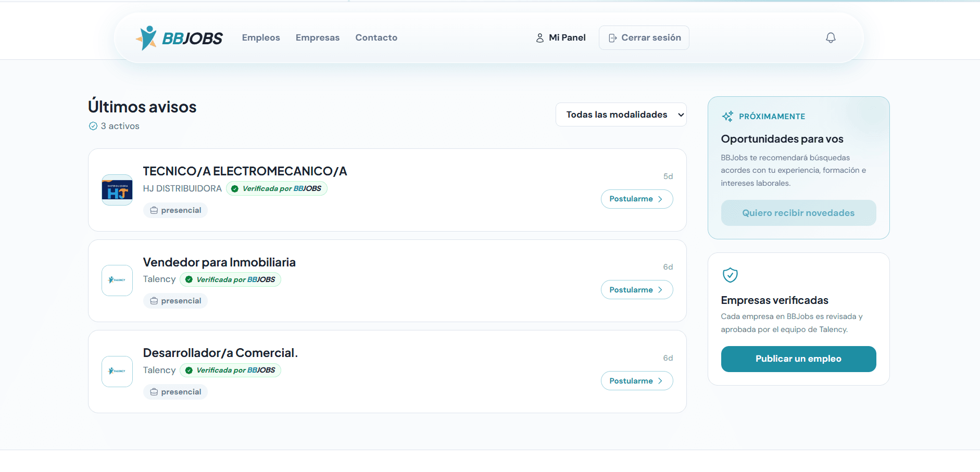This screenshot has height=472, width=980.
Task: Open the notifications bell icon
Action: click(831, 37)
